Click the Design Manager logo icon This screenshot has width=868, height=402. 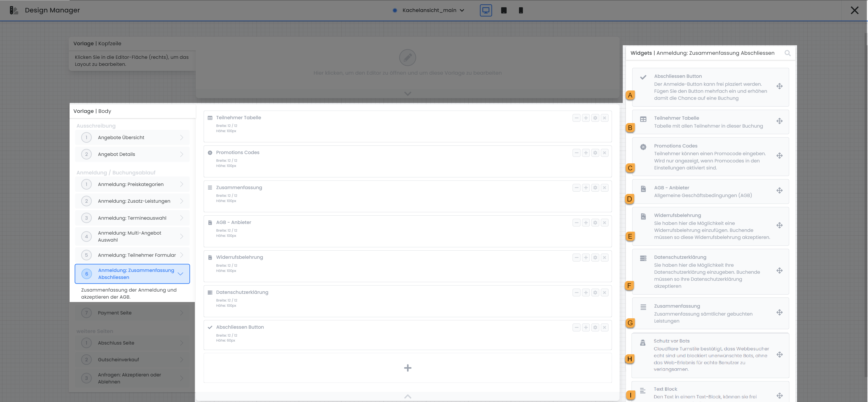coord(14,10)
